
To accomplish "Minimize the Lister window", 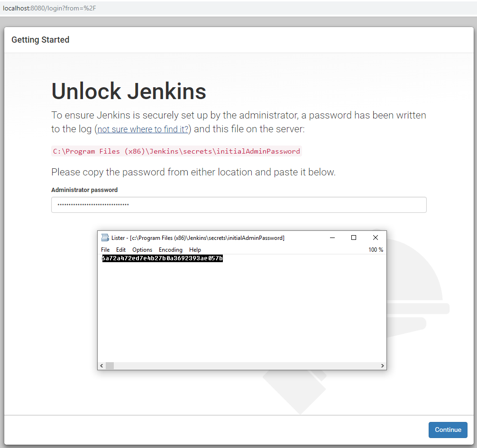I will click(332, 238).
